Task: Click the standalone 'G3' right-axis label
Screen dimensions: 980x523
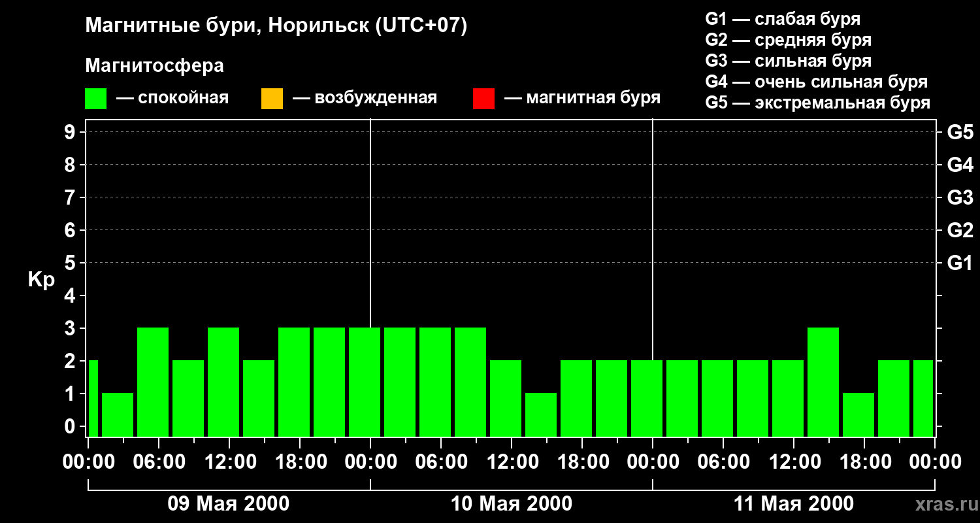Action: coord(960,197)
